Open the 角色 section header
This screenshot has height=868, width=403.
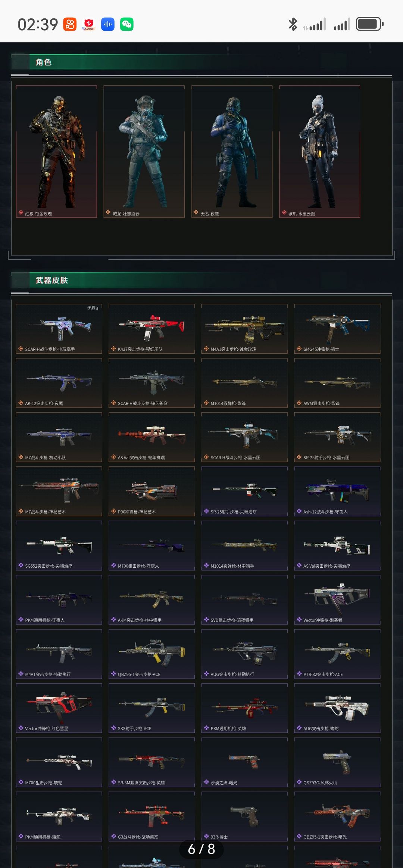(44, 62)
